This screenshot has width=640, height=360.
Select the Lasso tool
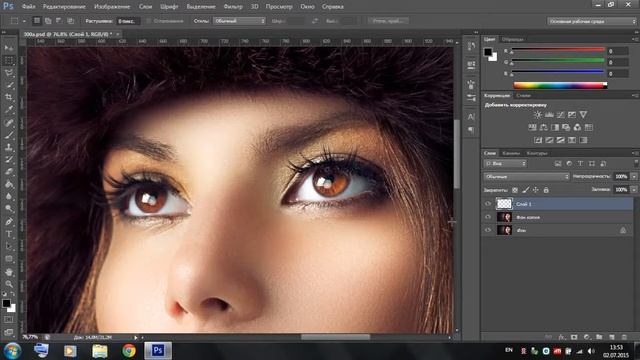9,73
